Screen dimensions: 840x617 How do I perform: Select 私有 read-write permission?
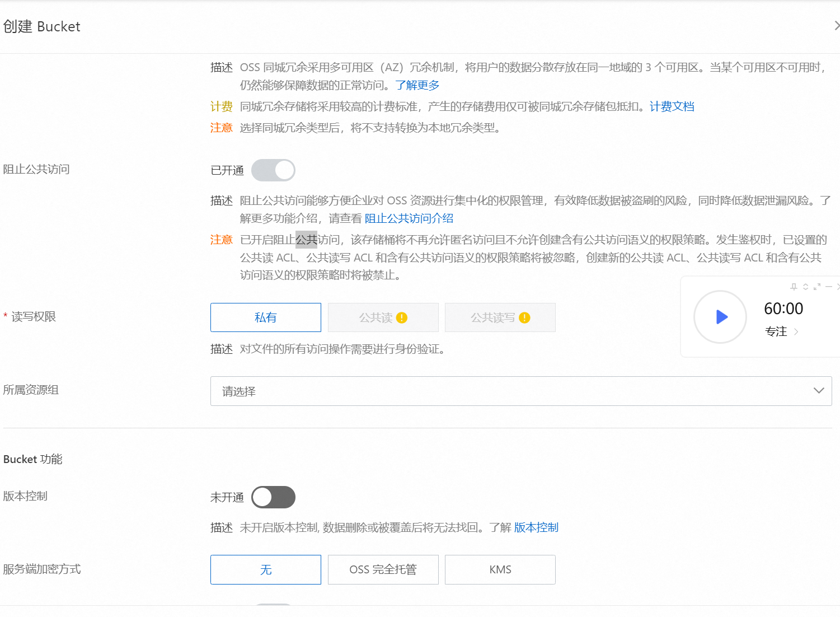(x=266, y=317)
